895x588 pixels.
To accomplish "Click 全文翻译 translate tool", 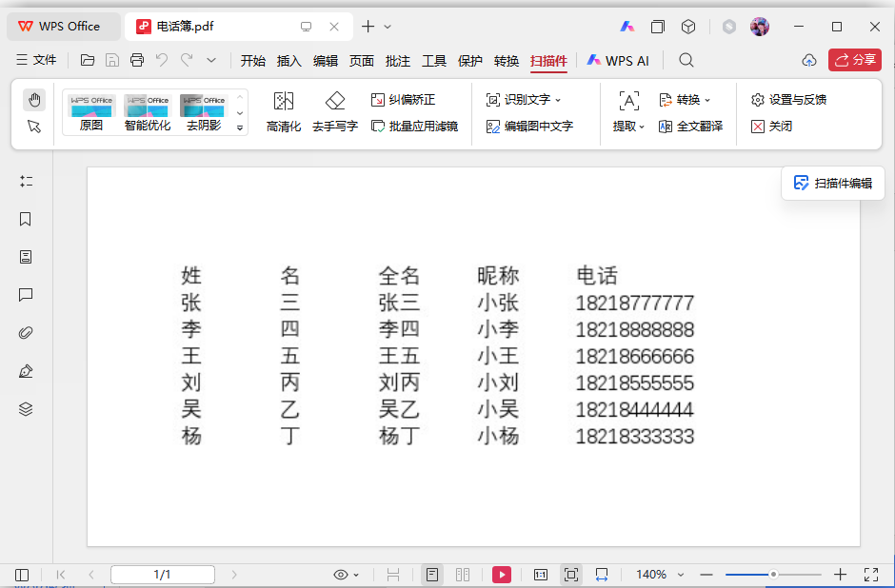I will point(690,126).
